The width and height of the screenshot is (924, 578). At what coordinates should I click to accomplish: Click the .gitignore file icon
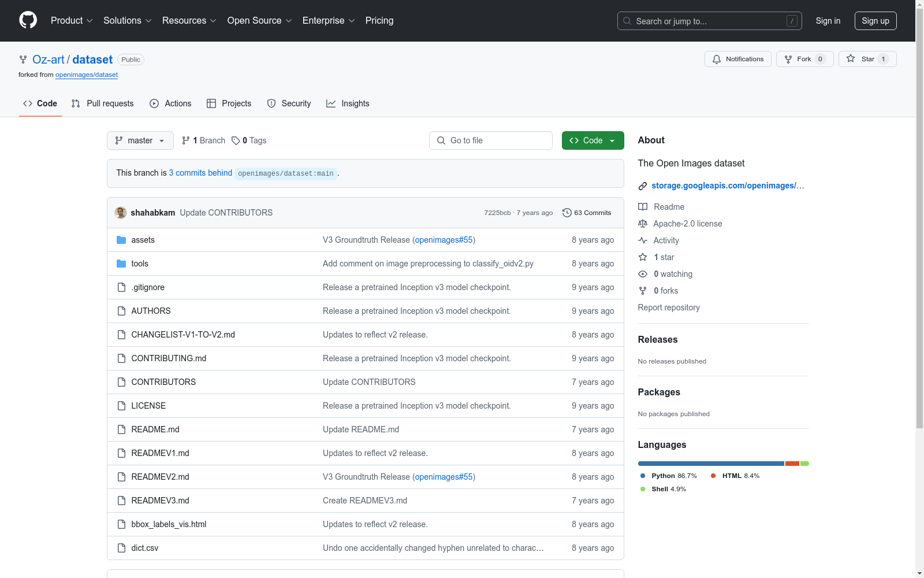click(x=121, y=287)
